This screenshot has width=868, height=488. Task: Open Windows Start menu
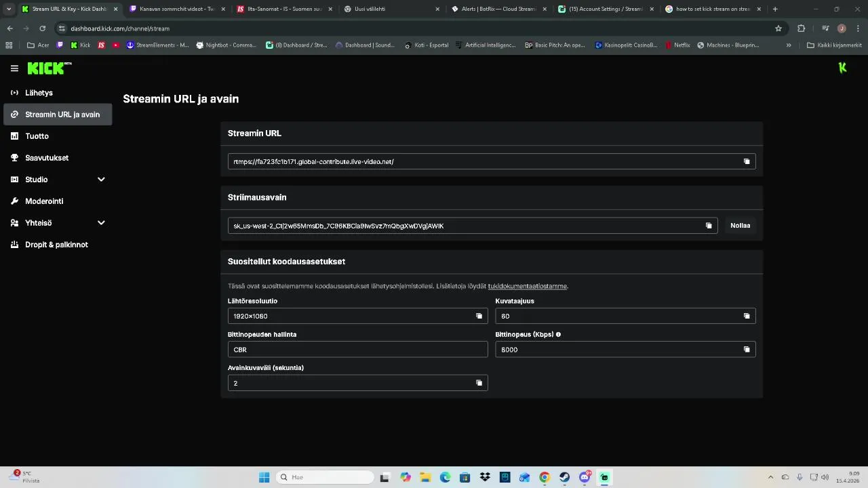tap(264, 477)
